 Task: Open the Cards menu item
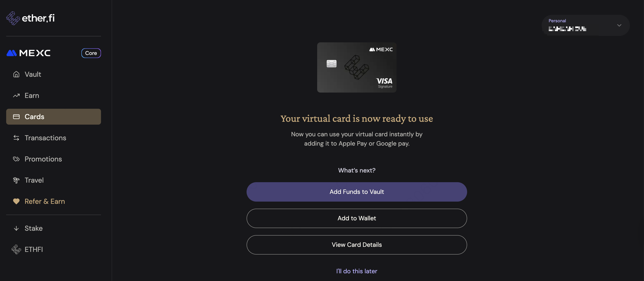[54, 117]
